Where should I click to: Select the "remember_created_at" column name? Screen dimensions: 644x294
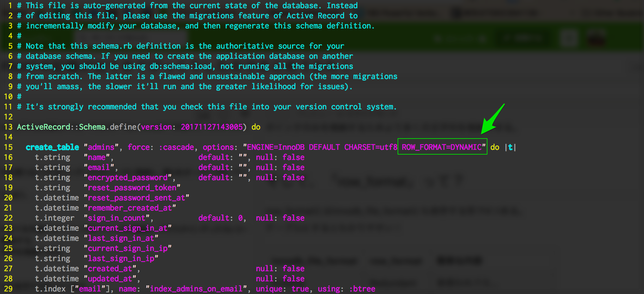click(130, 208)
